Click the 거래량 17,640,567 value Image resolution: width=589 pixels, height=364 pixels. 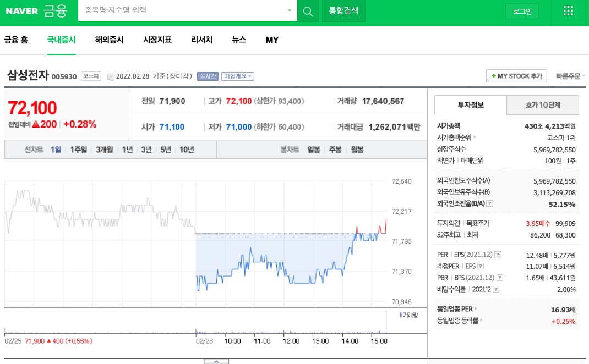tap(383, 101)
